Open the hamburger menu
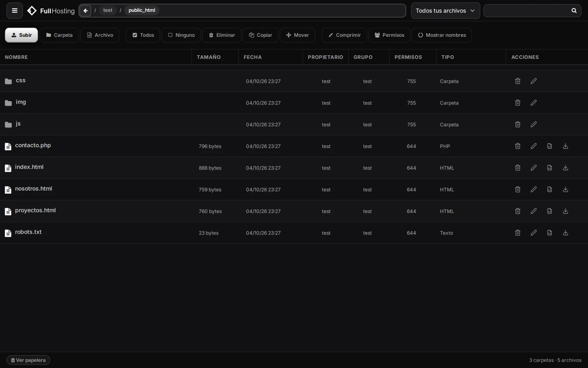 click(15, 11)
